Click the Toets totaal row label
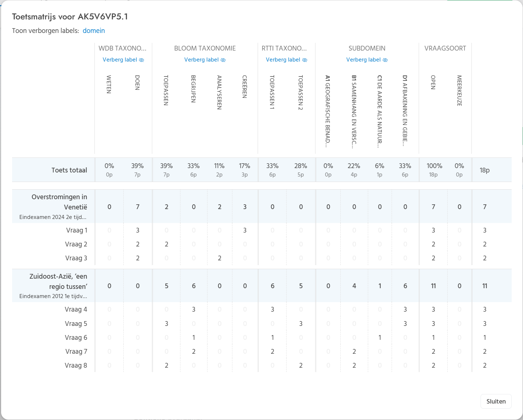 click(x=69, y=170)
